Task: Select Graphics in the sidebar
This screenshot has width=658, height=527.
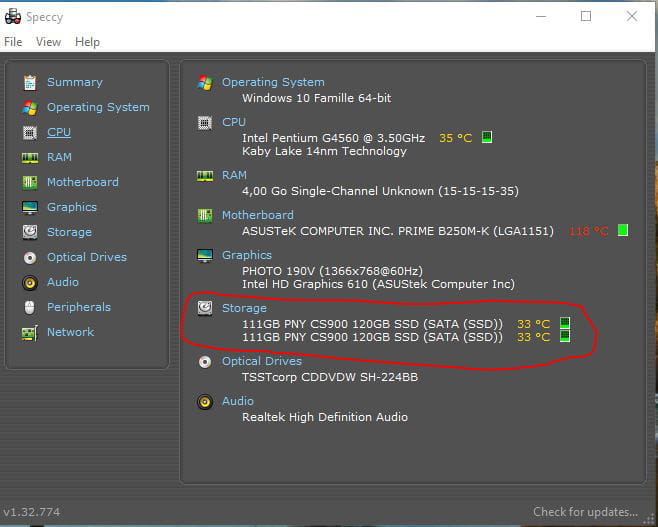Action: point(72,207)
